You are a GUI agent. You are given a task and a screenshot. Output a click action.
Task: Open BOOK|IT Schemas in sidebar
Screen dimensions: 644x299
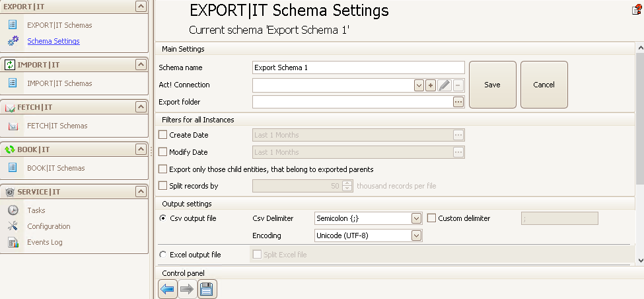click(56, 168)
